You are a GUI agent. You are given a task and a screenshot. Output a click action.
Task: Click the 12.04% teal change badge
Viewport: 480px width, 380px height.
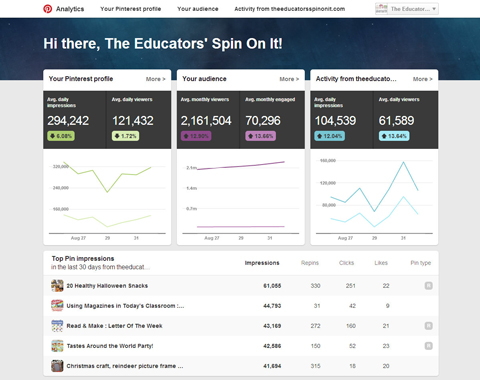330,136
